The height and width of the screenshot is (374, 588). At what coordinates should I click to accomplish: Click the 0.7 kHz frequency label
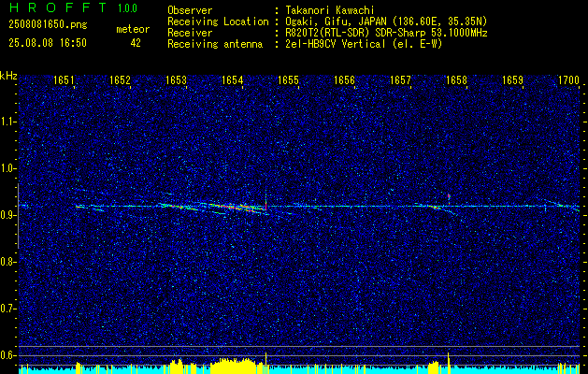[7, 309]
